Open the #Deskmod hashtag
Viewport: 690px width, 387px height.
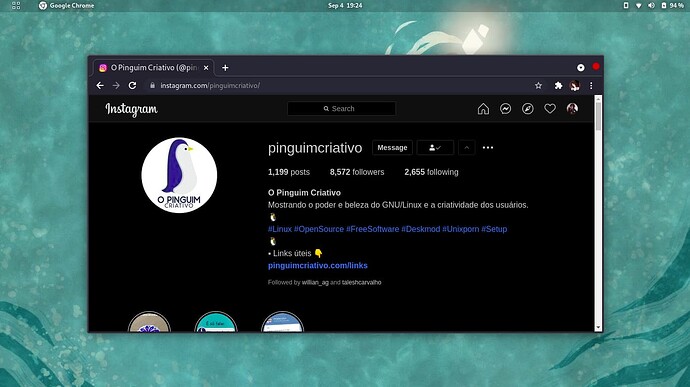tap(421, 229)
